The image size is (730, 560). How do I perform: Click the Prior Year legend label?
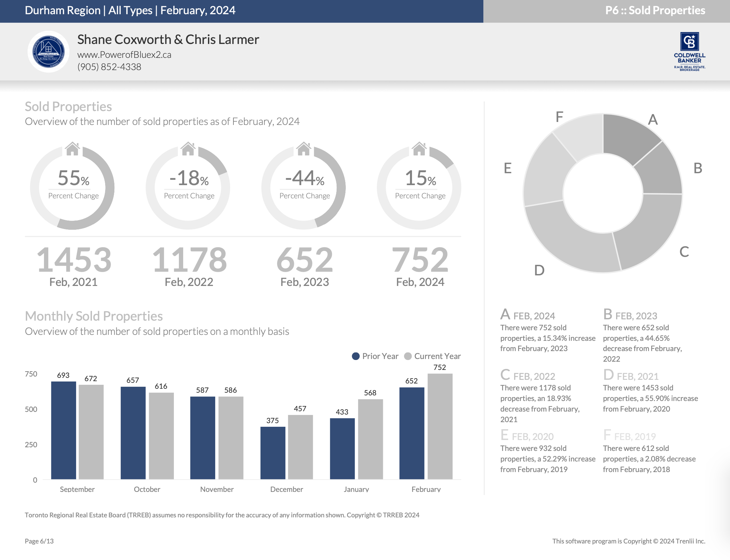coord(380,356)
